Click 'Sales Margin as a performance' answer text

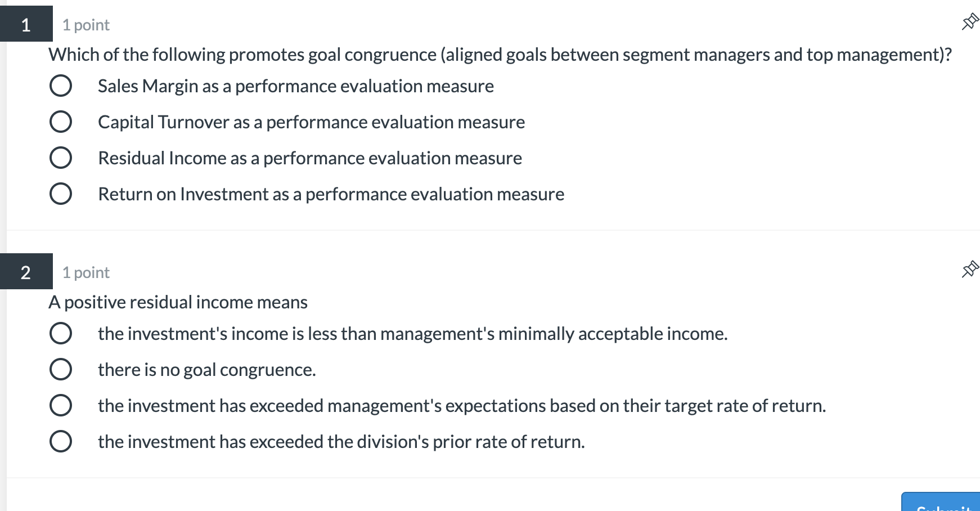295,86
